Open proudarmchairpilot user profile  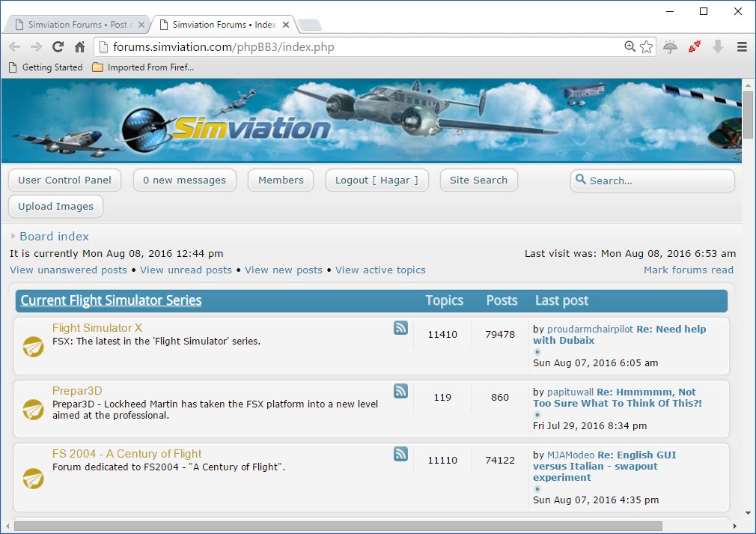point(590,329)
